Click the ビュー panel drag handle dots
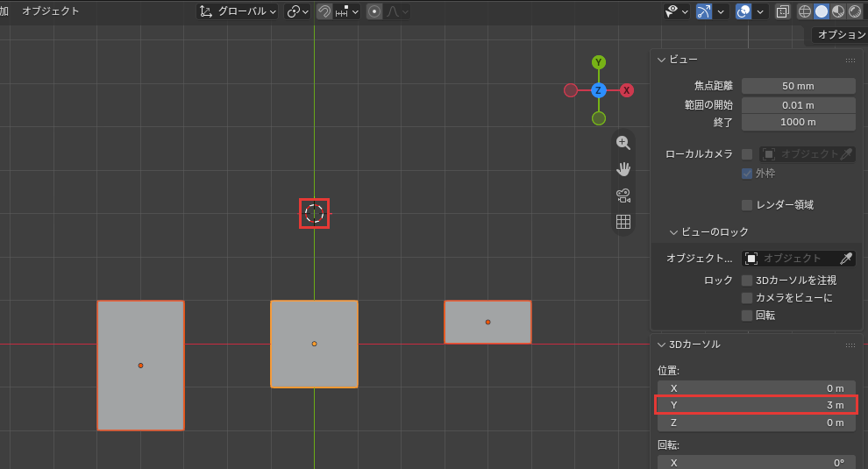This screenshot has width=868, height=469. 850,60
